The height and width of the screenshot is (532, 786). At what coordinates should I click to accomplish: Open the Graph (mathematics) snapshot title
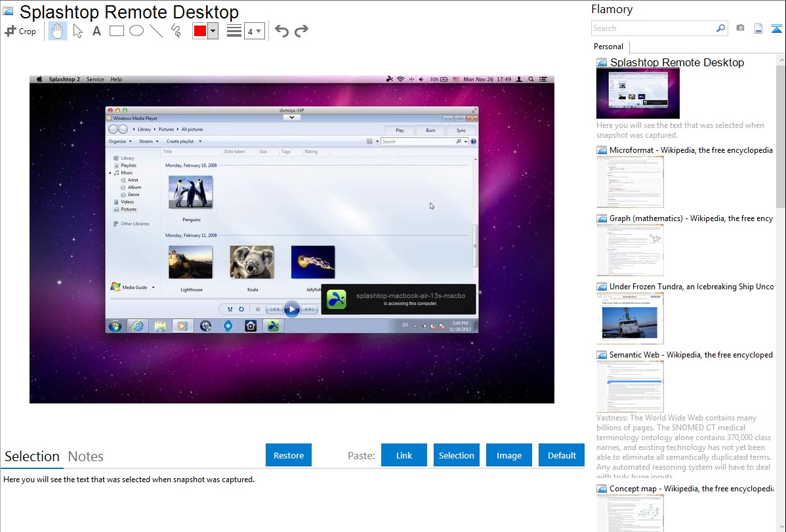click(x=691, y=218)
